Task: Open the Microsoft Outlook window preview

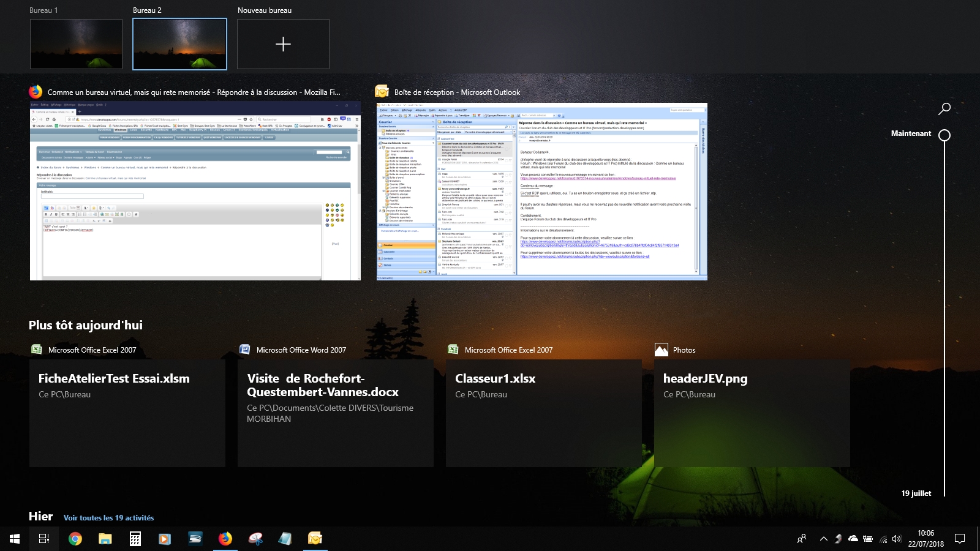Action: tap(542, 192)
